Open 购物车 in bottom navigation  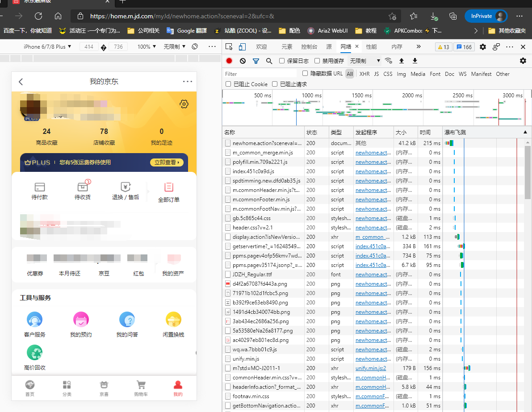point(141,388)
